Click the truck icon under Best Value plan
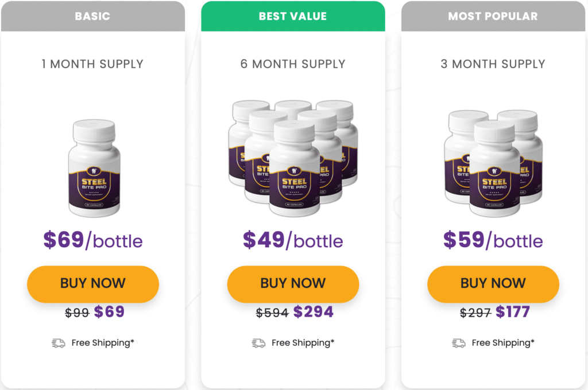Viewport: 588px width, 390px height. 258,343
